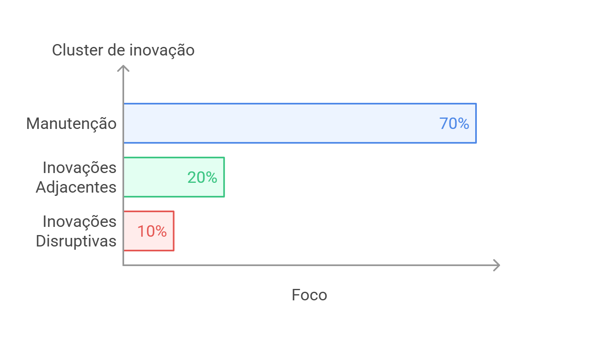Click the Foco axis title

309,295
